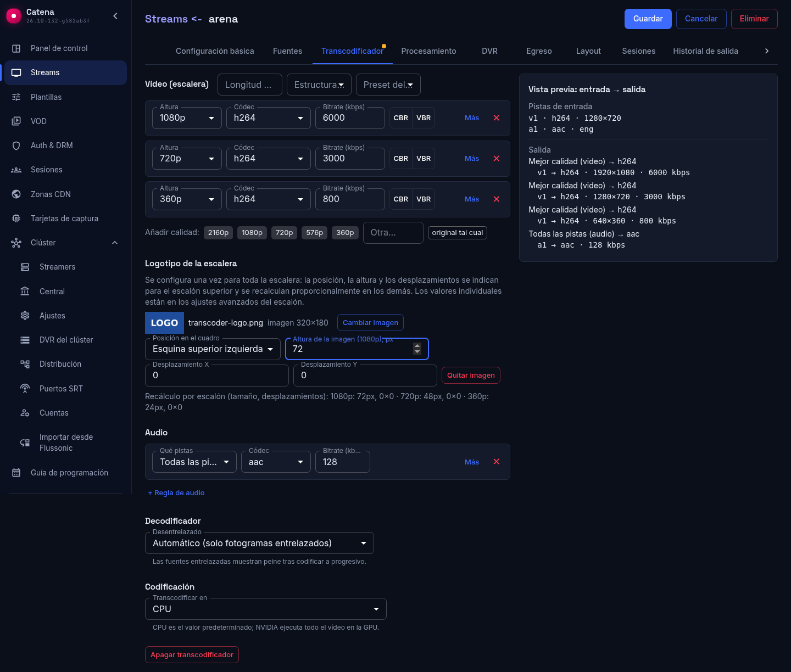The image size is (791, 672).
Task: Open the Panel de control sidebar icon
Action: tap(16, 48)
